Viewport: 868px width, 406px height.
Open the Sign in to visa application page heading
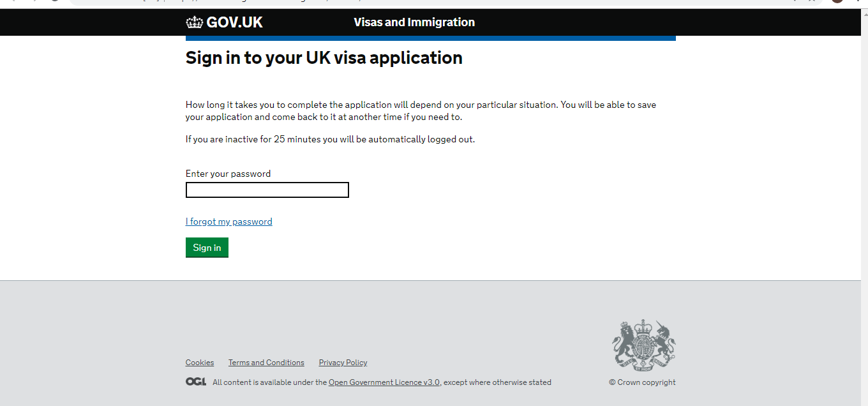324,57
